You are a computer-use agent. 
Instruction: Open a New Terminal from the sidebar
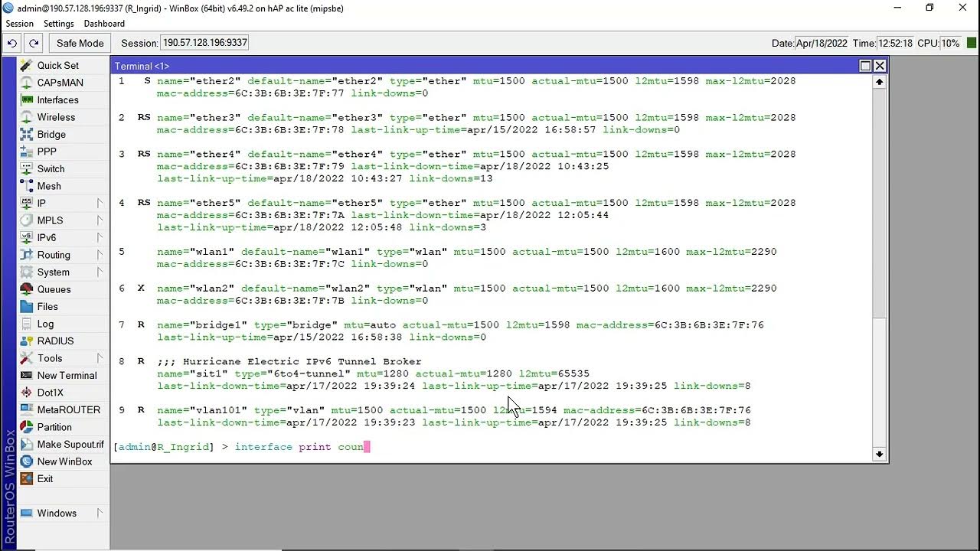(67, 375)
